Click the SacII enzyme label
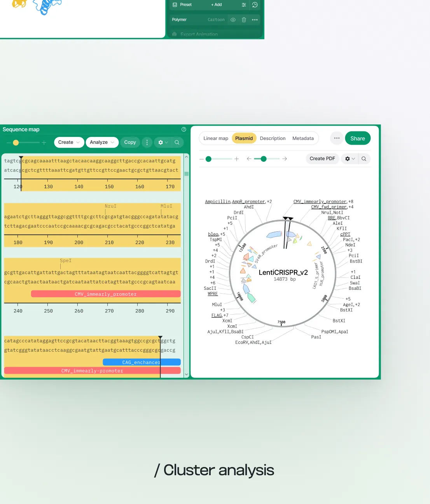This screenshot has width=430, height=504. [x=210, y=288]
